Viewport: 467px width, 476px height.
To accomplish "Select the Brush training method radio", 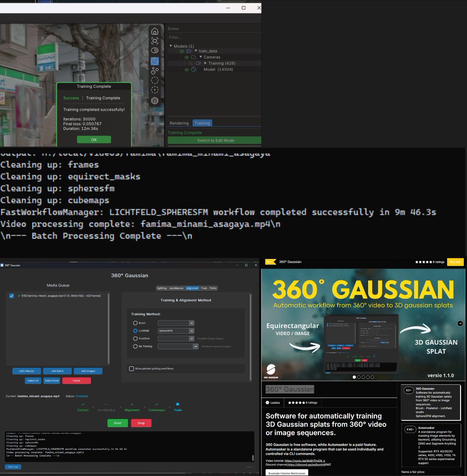I will [x=135, y=323].
